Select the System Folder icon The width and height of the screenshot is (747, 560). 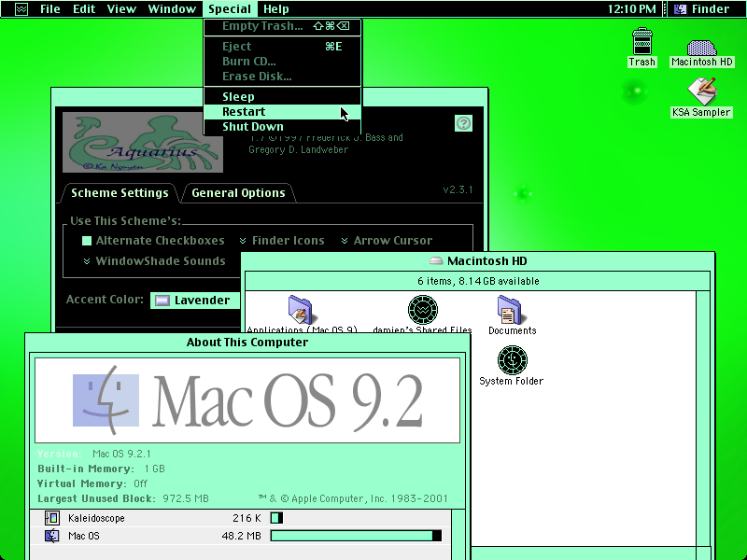point(512,360)
